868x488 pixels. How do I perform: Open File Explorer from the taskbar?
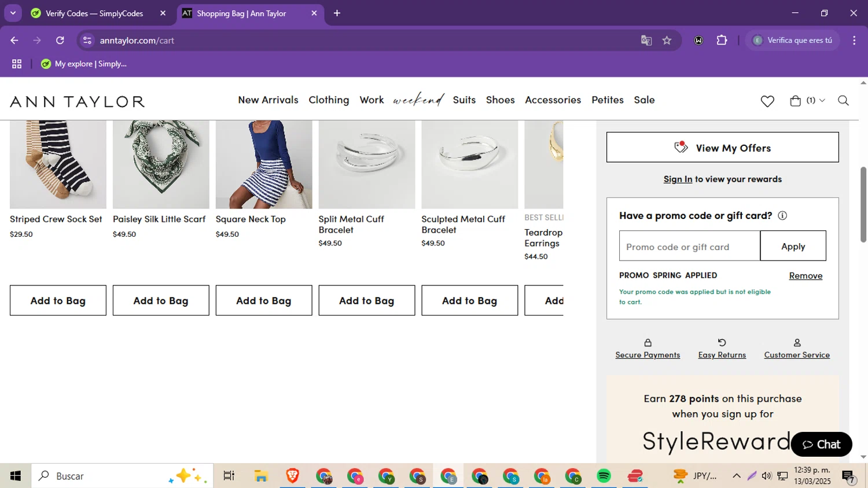[261, 476]
